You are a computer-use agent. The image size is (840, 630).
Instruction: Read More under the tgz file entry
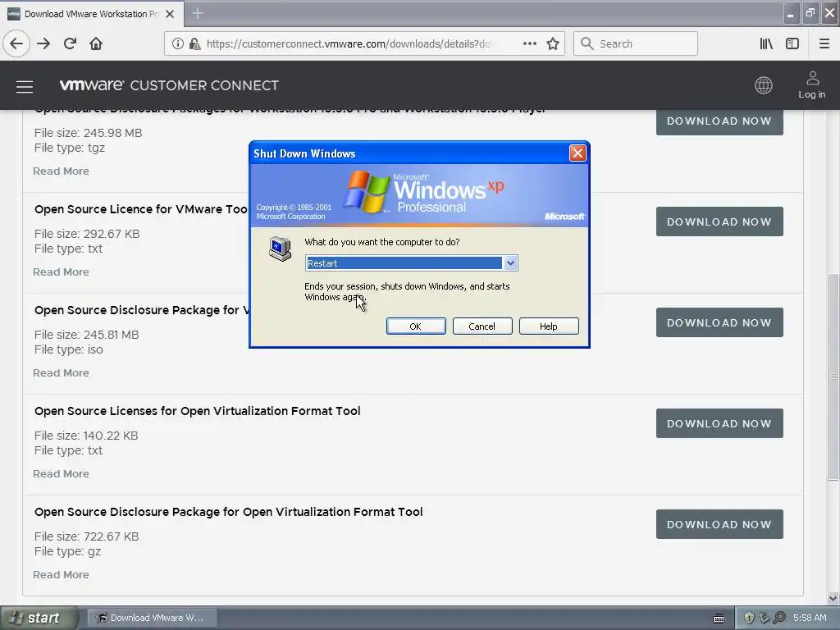[61, 171]
